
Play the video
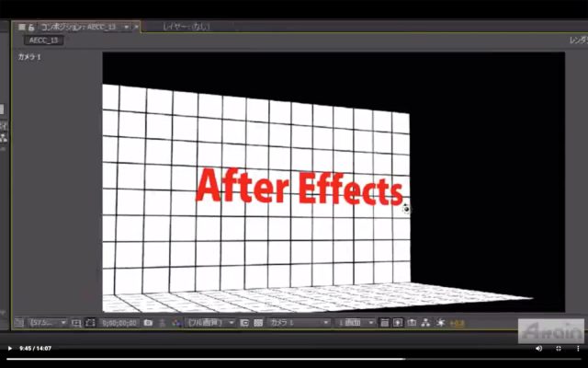tap(10, 349)
